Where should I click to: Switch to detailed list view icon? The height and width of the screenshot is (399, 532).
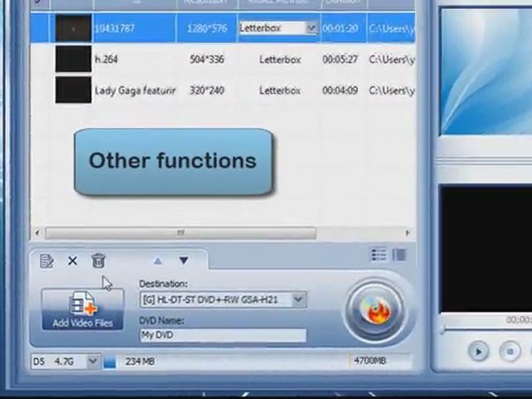pos(378,255)
